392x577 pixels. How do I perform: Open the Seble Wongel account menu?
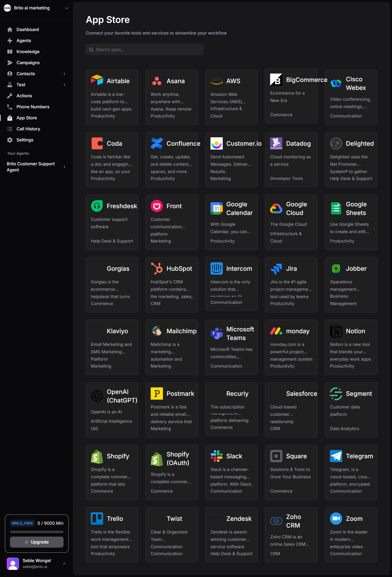(x=37, y=563)
